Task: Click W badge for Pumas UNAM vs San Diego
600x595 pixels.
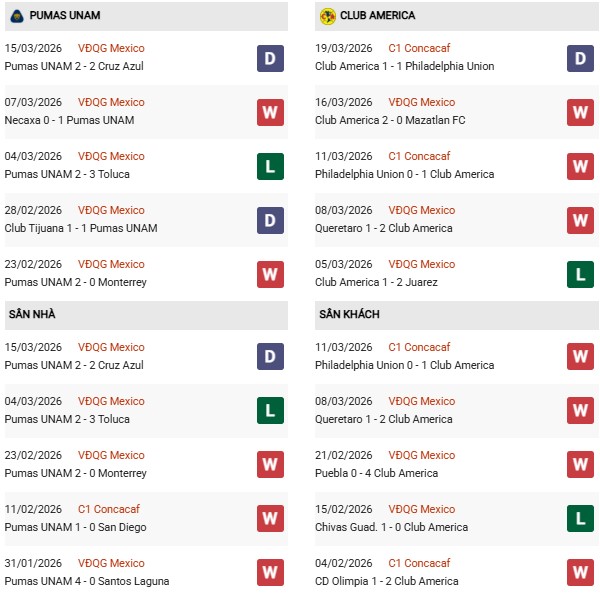Action: (x=270, y=519)
